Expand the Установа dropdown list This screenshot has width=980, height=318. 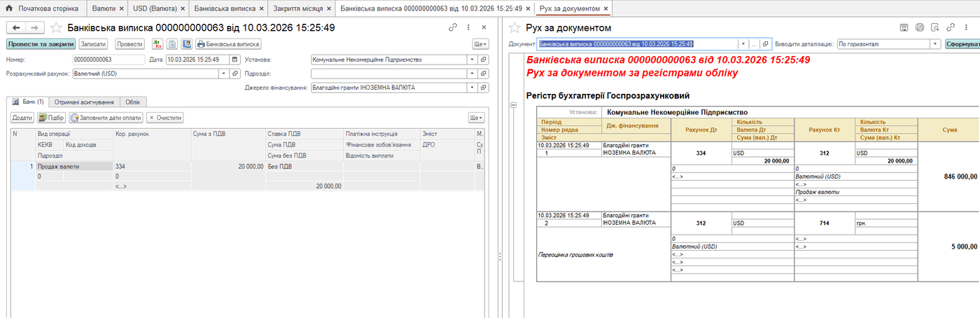(471, 60)
